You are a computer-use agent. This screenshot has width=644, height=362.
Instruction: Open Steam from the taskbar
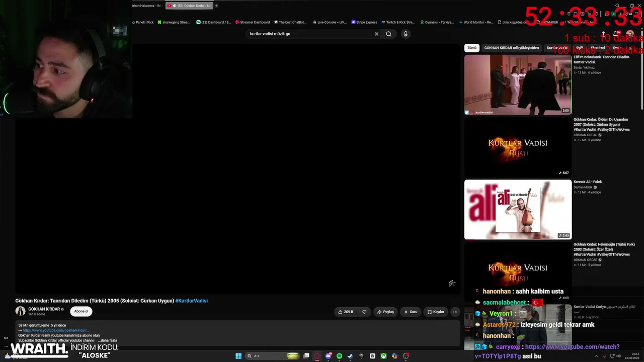pos(350,356)
